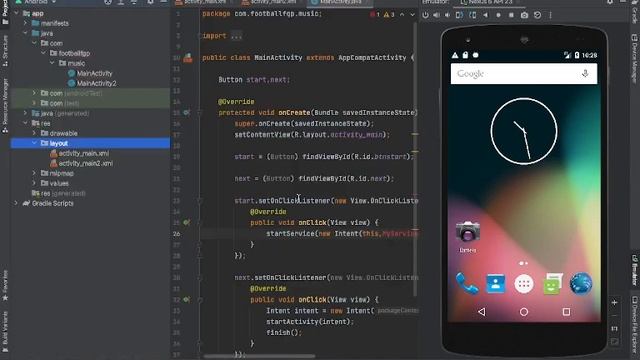The width and height of the screenshot is (640, 360).
Task: Click the editor horizontal scrollbar
Action: coord(259,356)
